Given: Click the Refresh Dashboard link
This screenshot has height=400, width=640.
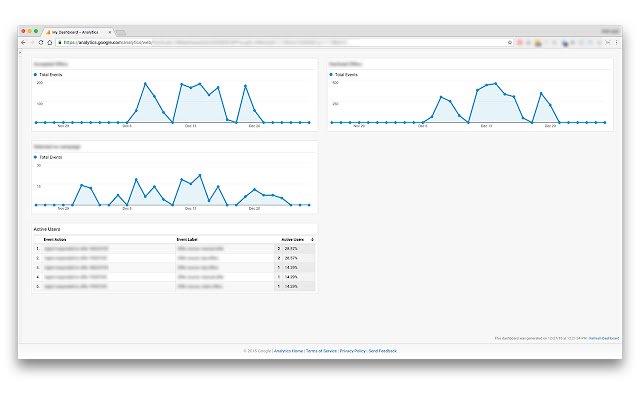Looking at the screenshot, I should (x=604, y=338).
